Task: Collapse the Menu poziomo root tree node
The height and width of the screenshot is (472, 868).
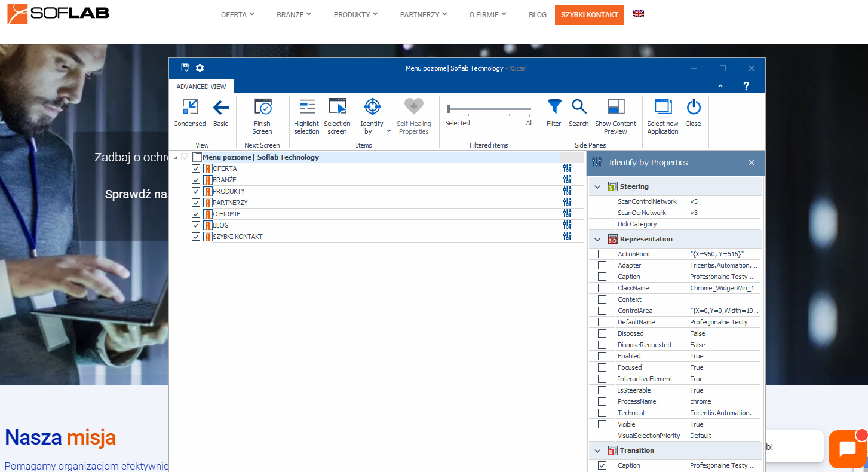Action: pyautogui.click(x=176, y=157)
